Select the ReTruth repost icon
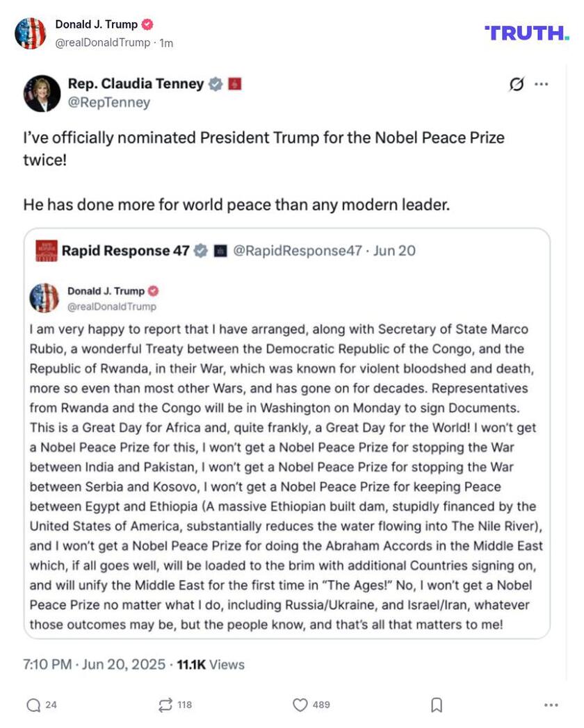 (165, 704)
